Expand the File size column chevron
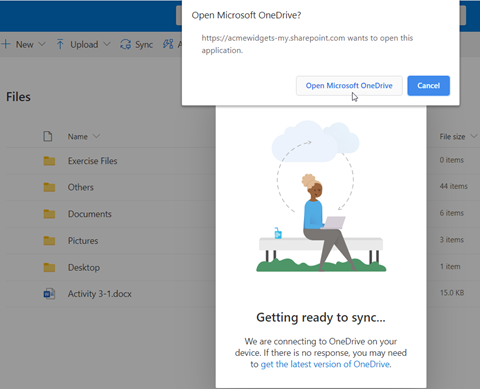480x389 pixels. [x=473, y=136]
